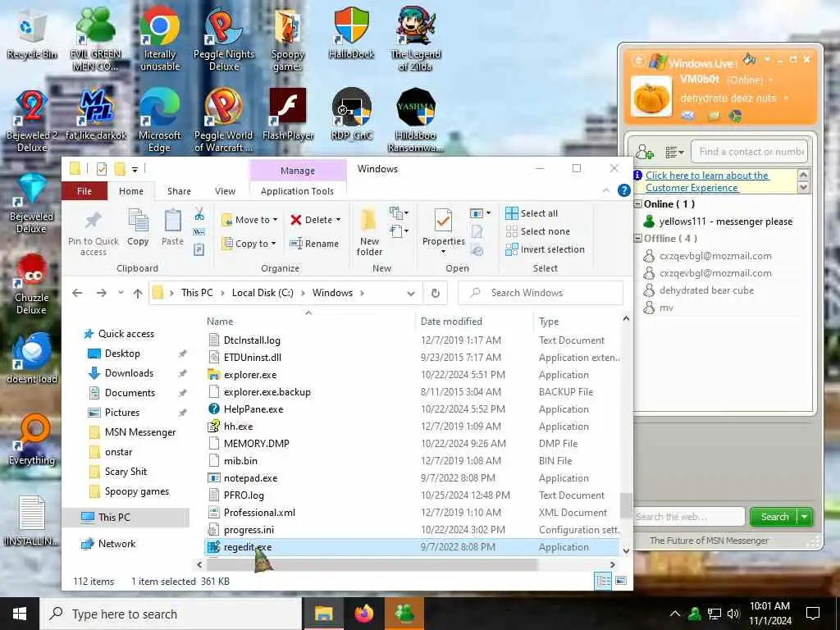Click the Windows Start button
This screenshot has height=630, width=840.
(x=20, y=614)
